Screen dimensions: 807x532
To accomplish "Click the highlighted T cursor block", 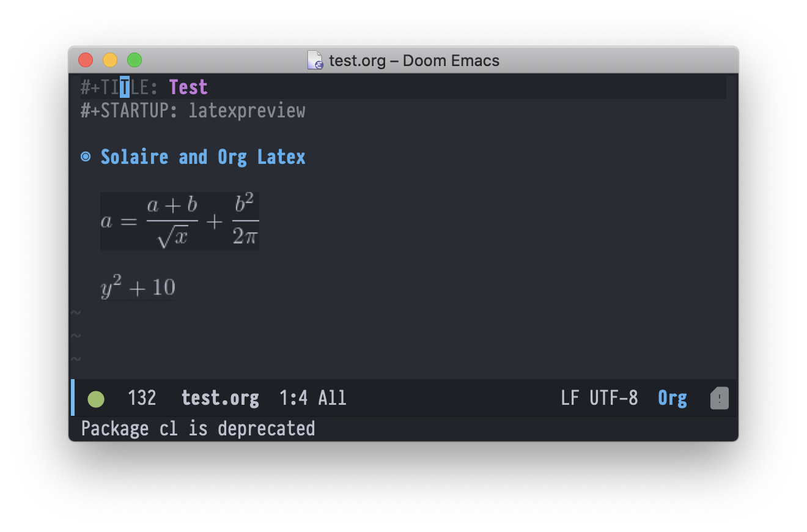I will coord(125,87).
